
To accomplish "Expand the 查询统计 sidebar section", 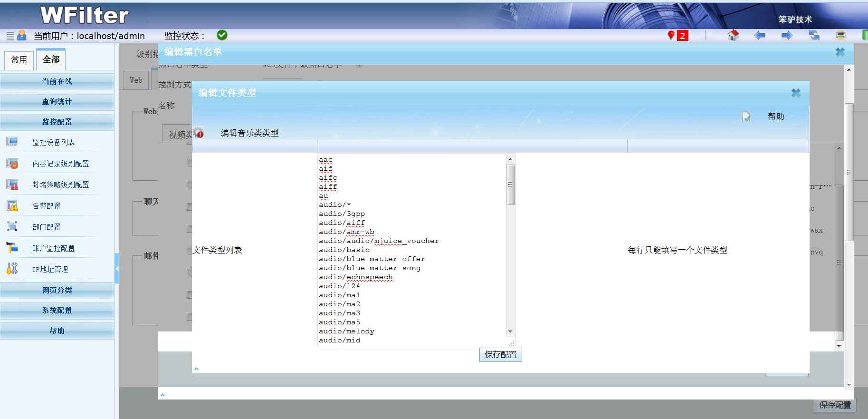I will point(57,101).
